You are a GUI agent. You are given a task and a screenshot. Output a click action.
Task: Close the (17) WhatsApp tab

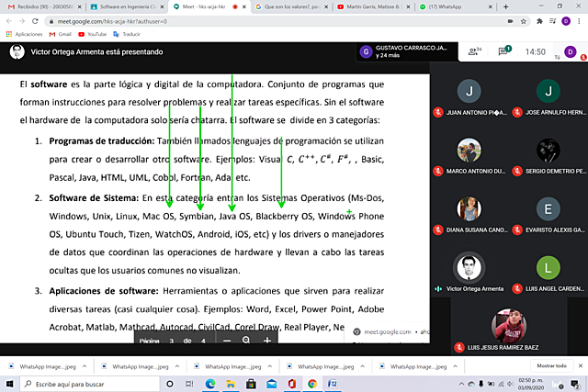click(490, 6)
